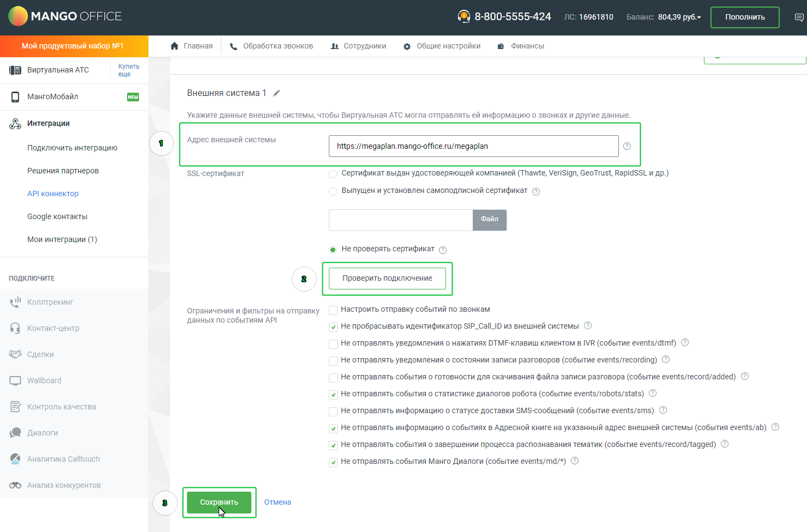This screenshot has width=807, height=532.
Task: Click the МангоМобайл phone icon
Action: pyautogui.click(x=15, y=96)
